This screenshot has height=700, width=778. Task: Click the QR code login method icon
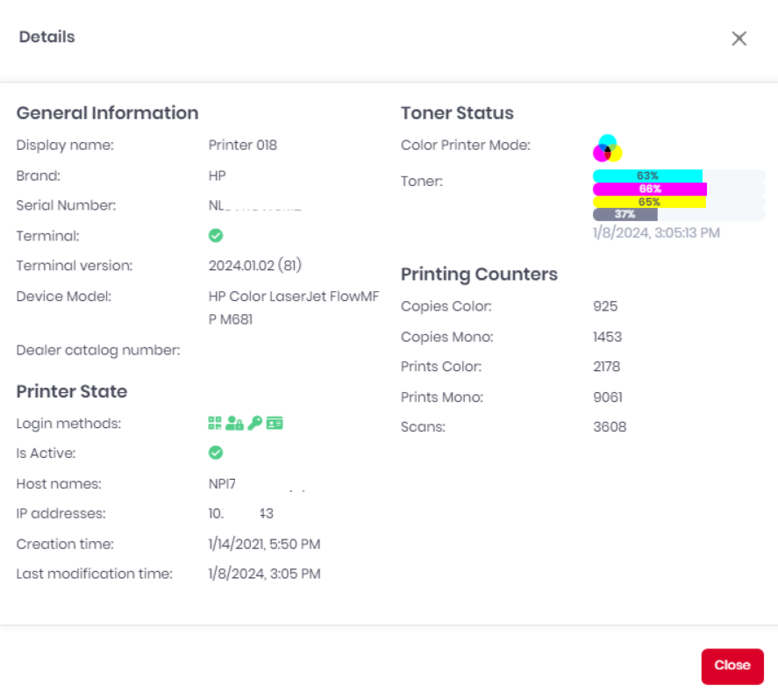[x=214, y=423]
